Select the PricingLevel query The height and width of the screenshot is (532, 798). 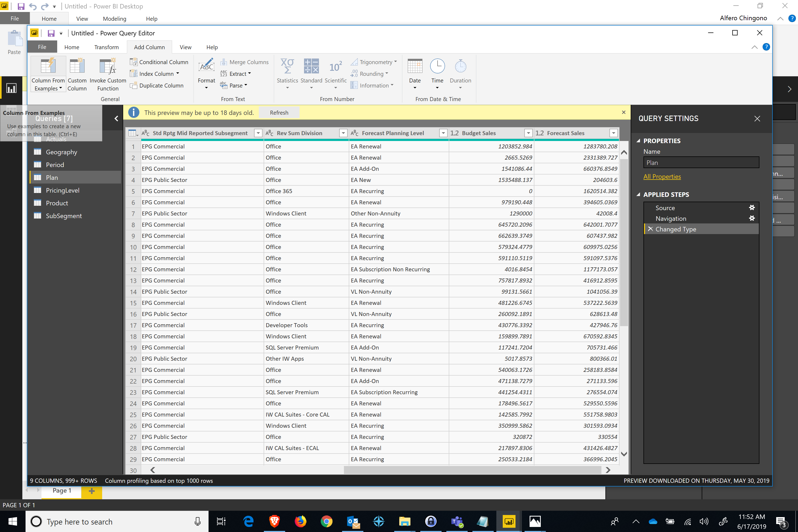pyautogui.click(x=75, y=190)
